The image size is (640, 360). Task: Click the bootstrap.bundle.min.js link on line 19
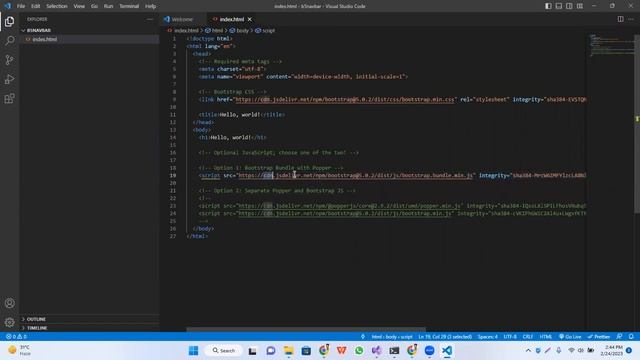[355, 176]
